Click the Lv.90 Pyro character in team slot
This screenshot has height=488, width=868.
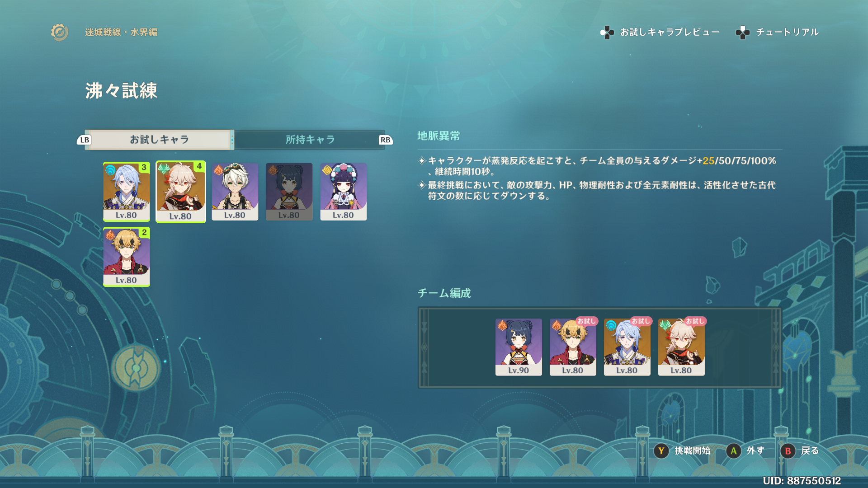click(519, 347)
